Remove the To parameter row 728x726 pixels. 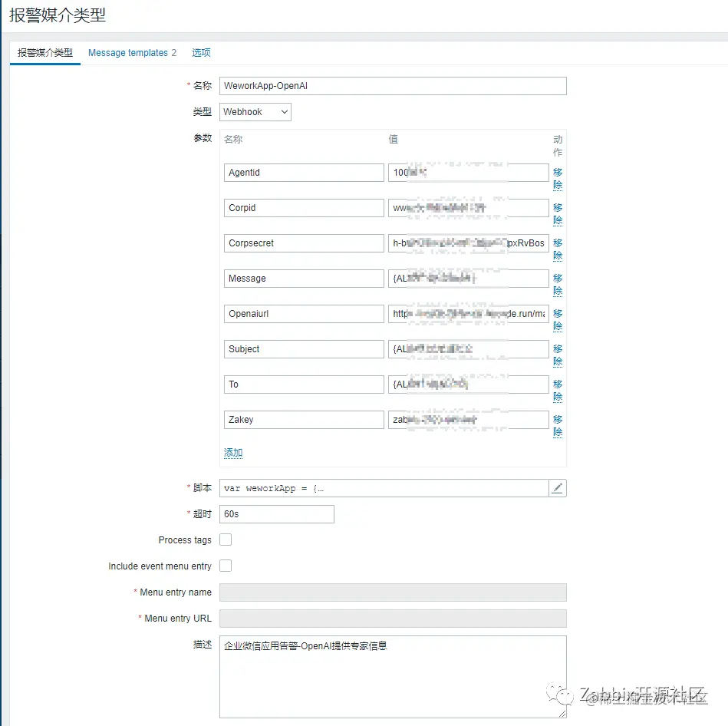point(558,391)
